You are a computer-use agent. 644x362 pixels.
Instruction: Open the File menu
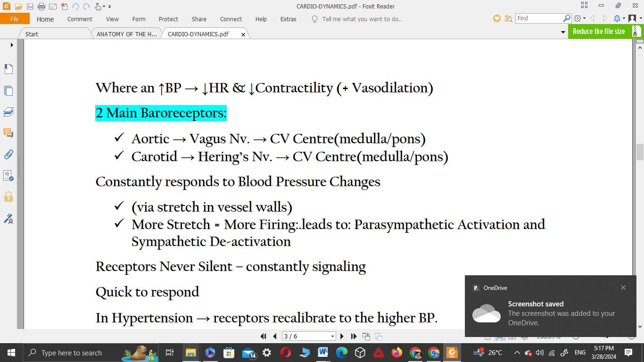click(15, 19)
